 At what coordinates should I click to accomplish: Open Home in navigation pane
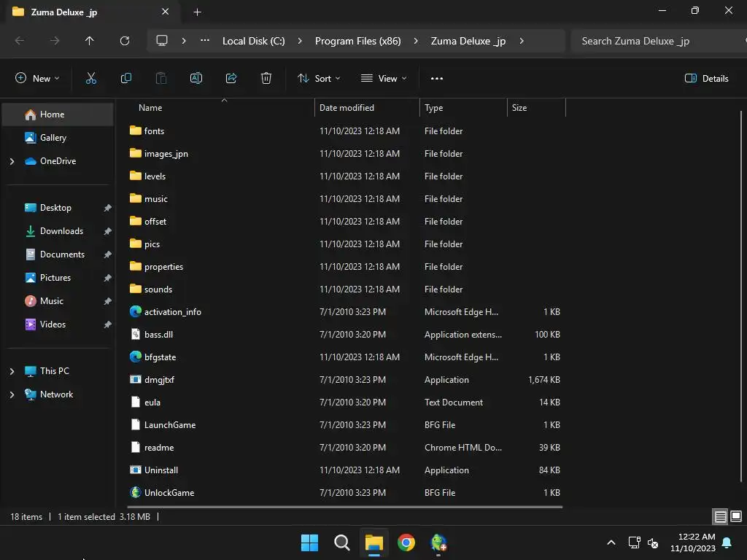click(x=58, y=114)
